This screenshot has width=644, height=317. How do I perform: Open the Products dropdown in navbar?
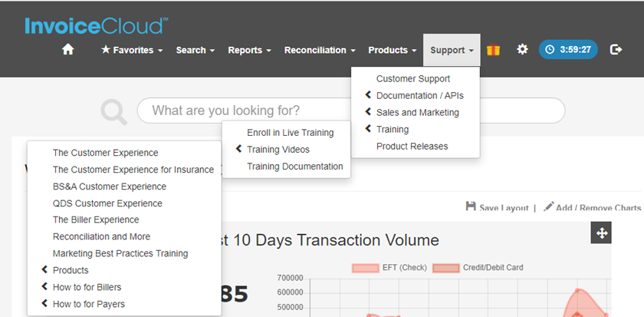pyautogui.click(x=393, y=50)
